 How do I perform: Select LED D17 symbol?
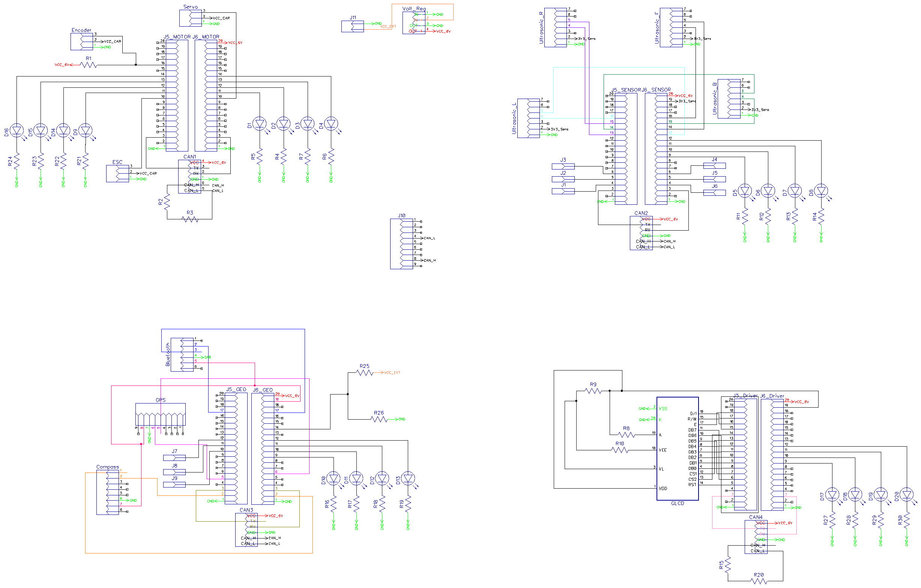[x=832, y=495]
